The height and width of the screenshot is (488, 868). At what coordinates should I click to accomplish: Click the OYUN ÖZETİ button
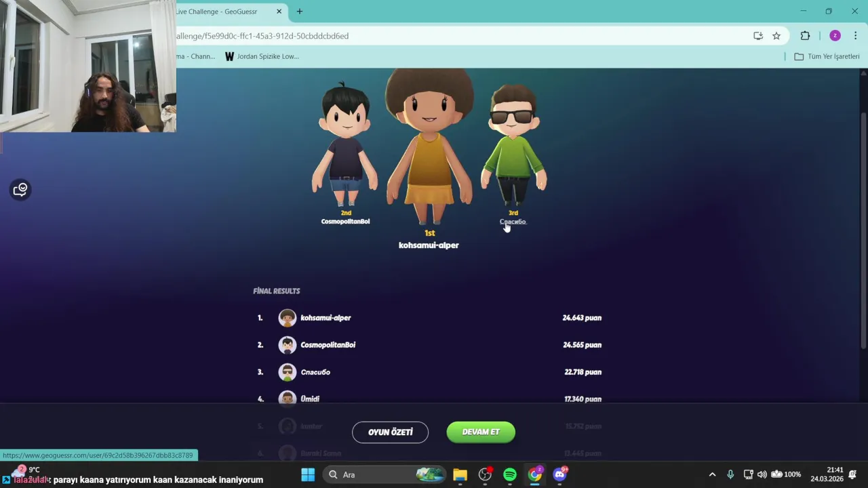[390, 432]
